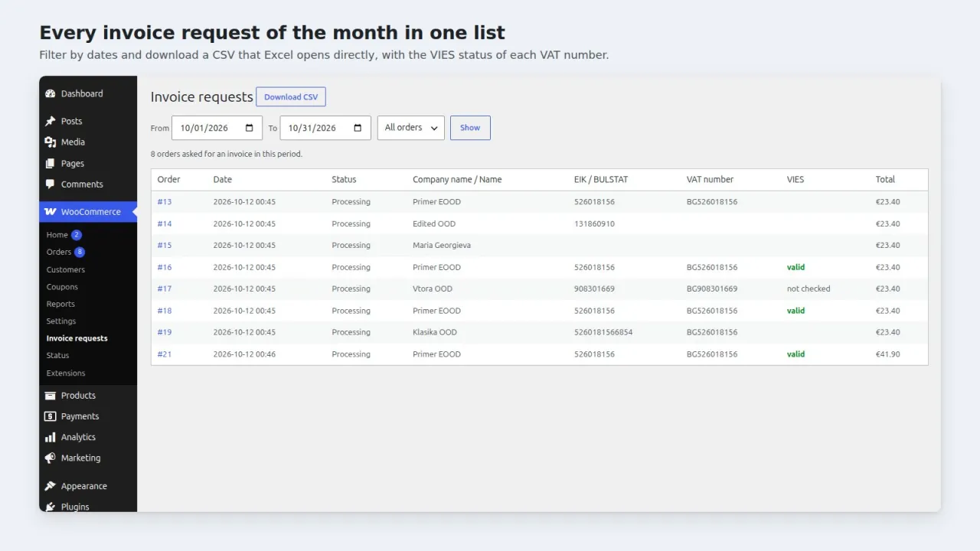Click the Plugins plug icon
The height and width of the screenshot is (551, 980).
pos(51,507)
